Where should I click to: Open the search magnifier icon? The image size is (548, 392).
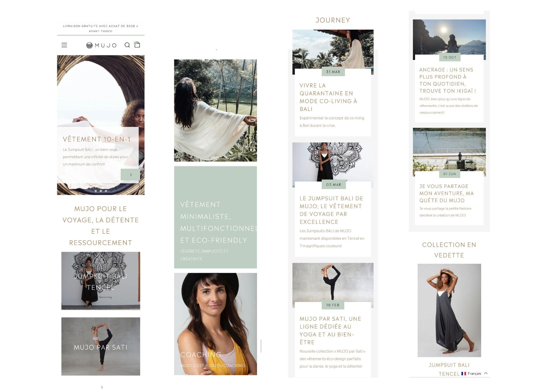[127, 45]
